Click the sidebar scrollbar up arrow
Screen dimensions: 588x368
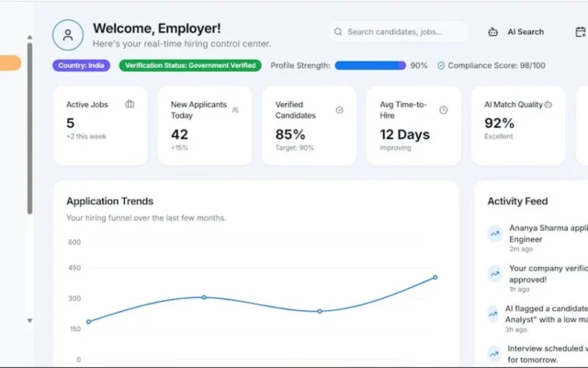click(x=29, y=37)
